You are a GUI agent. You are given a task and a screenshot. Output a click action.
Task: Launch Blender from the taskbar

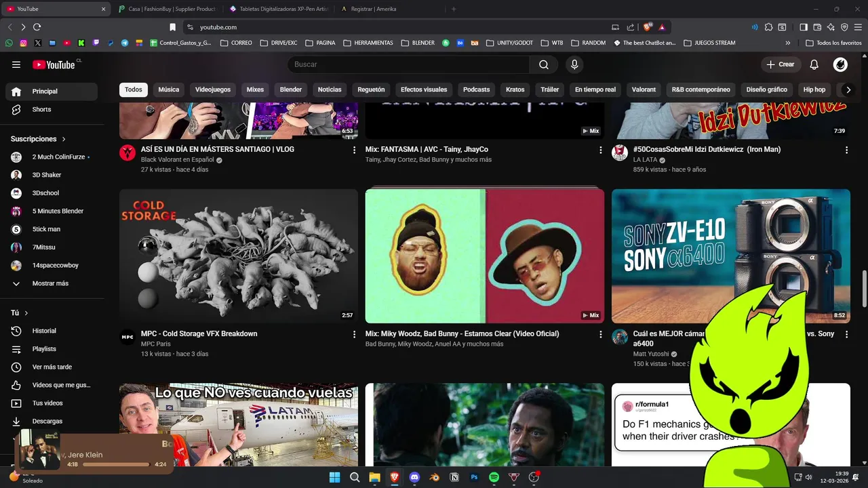pos(435,477)
